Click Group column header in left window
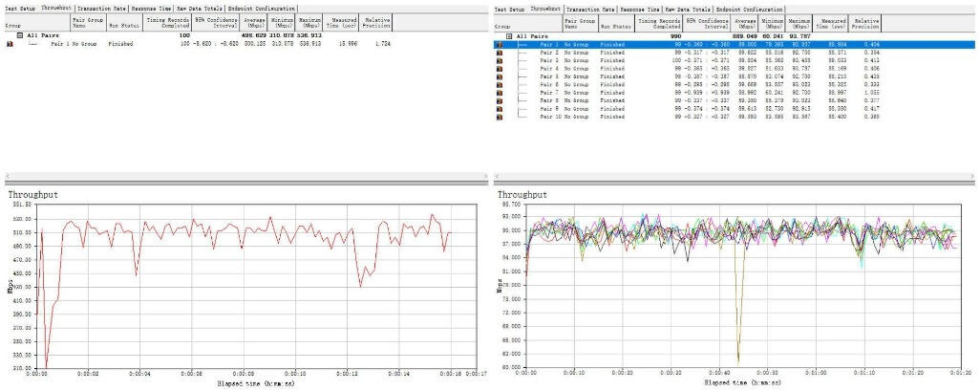 (36, 23)
